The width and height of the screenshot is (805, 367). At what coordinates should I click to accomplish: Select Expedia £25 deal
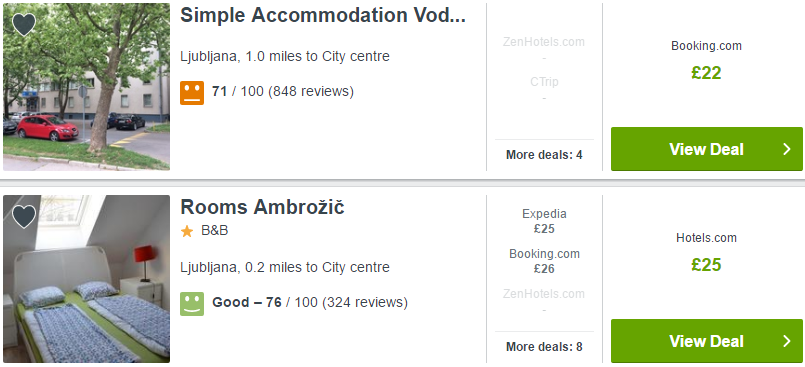544,221
